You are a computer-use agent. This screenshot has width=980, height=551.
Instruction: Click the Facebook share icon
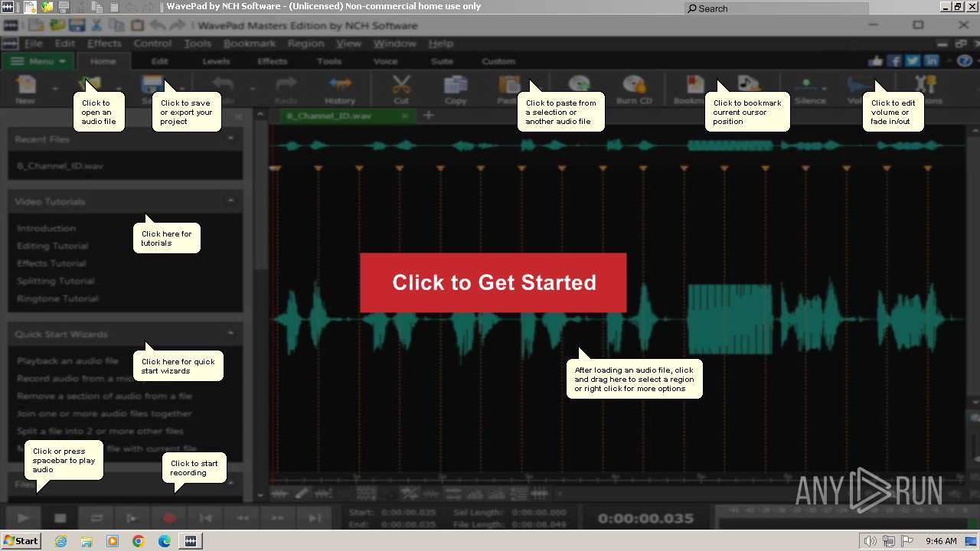(894, 61)
